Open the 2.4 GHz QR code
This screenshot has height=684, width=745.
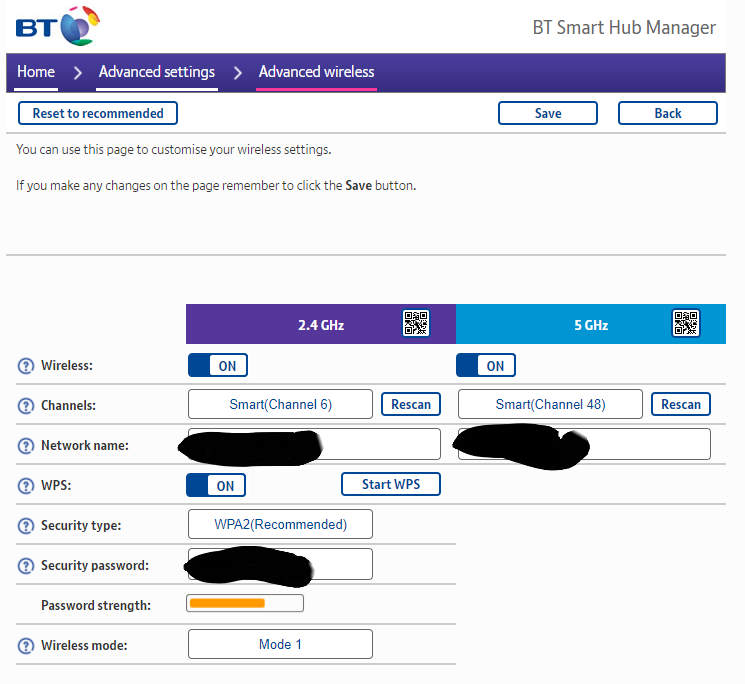coord(416,324)
